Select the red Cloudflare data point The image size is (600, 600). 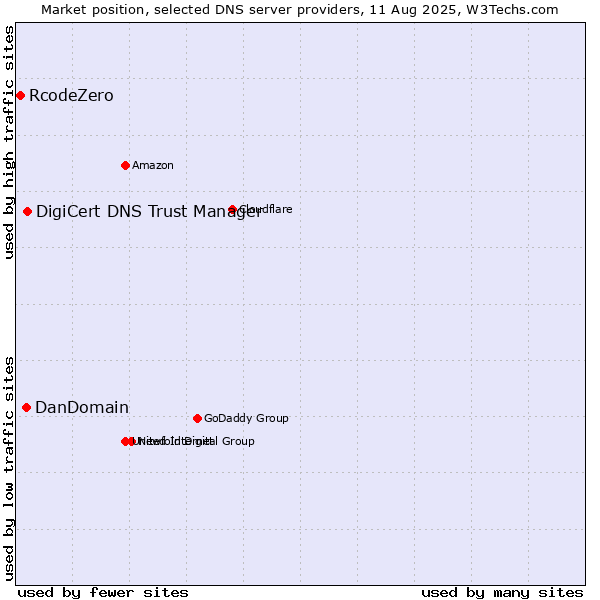pyautogui.click(x=232, y=209)
